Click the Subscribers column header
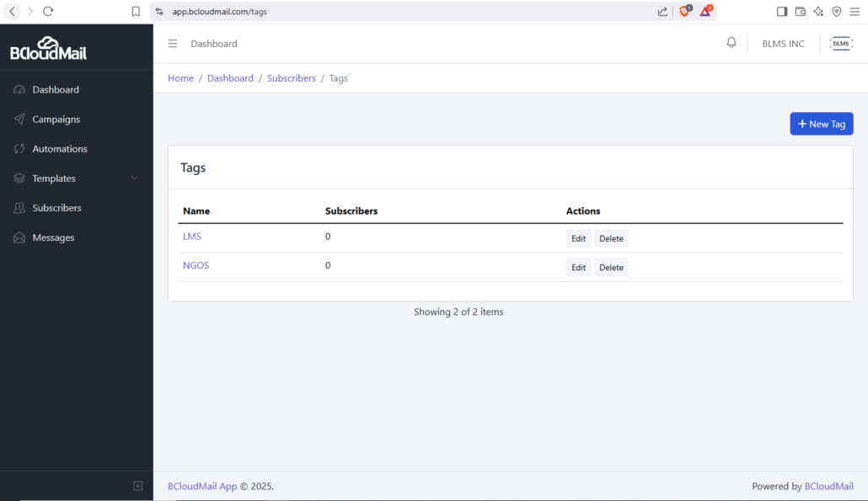This screenshot has width=868, height=501. click(x=351, y=211)
